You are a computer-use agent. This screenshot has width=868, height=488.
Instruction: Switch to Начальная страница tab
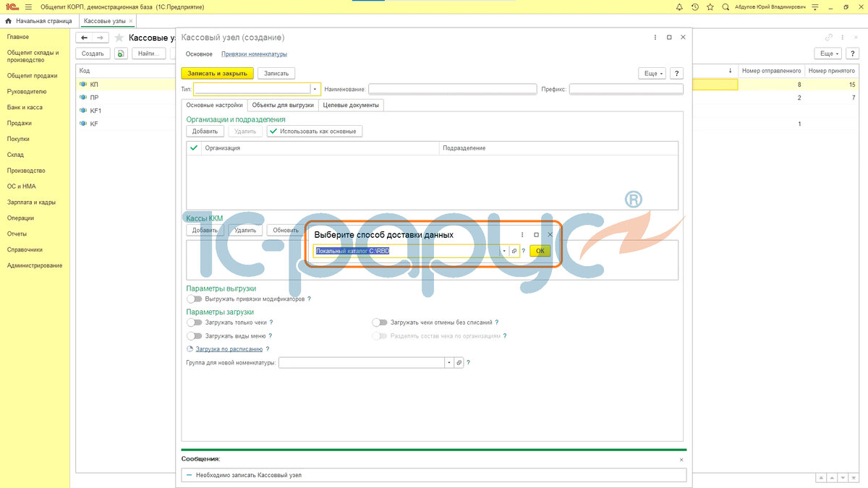[x=38, y=21]
